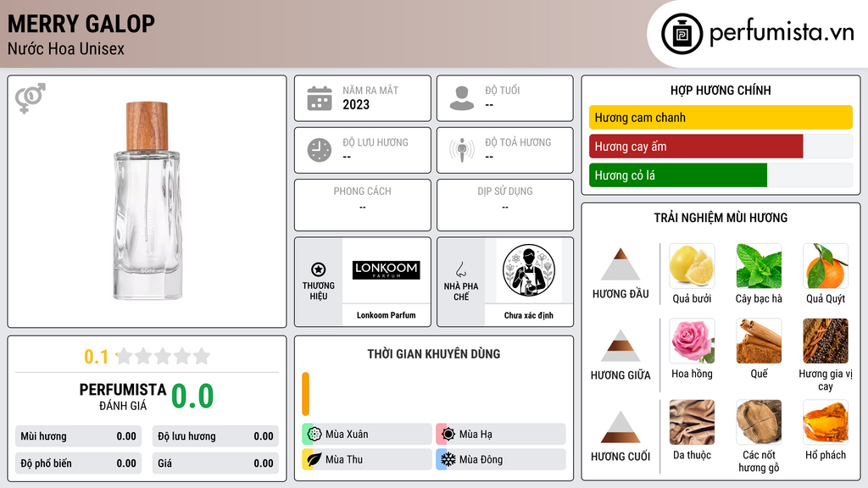Click the calendar icon for Năm ra mắt

(x=320, y=98)
